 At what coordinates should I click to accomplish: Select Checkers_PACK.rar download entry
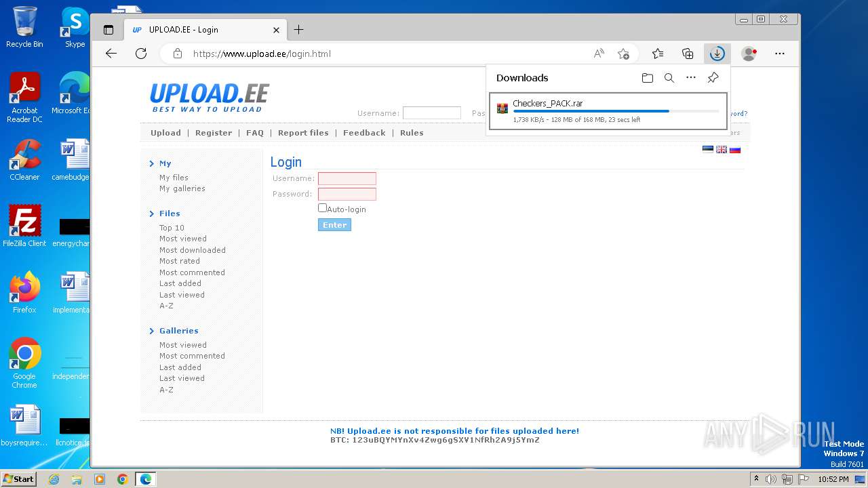[608, 111]
